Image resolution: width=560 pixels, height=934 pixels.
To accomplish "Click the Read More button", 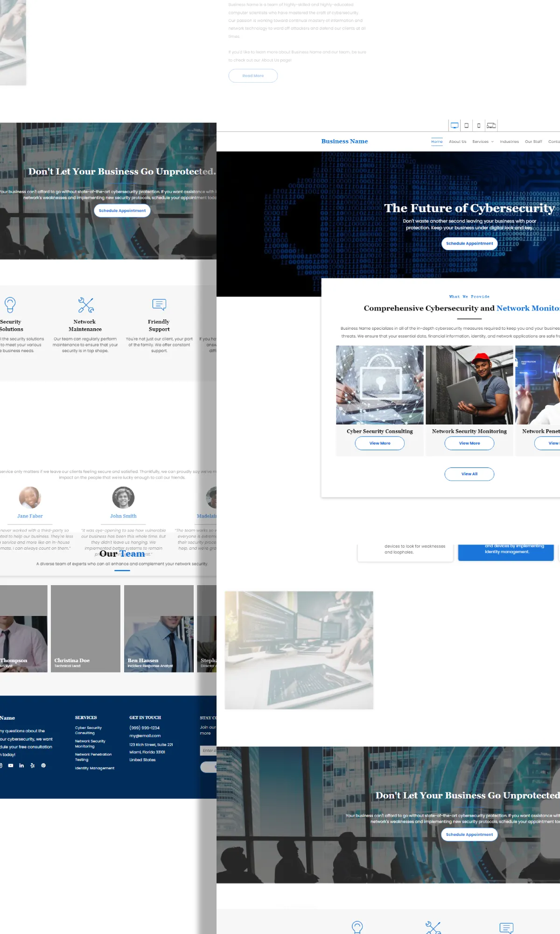I will click(253, 76).
